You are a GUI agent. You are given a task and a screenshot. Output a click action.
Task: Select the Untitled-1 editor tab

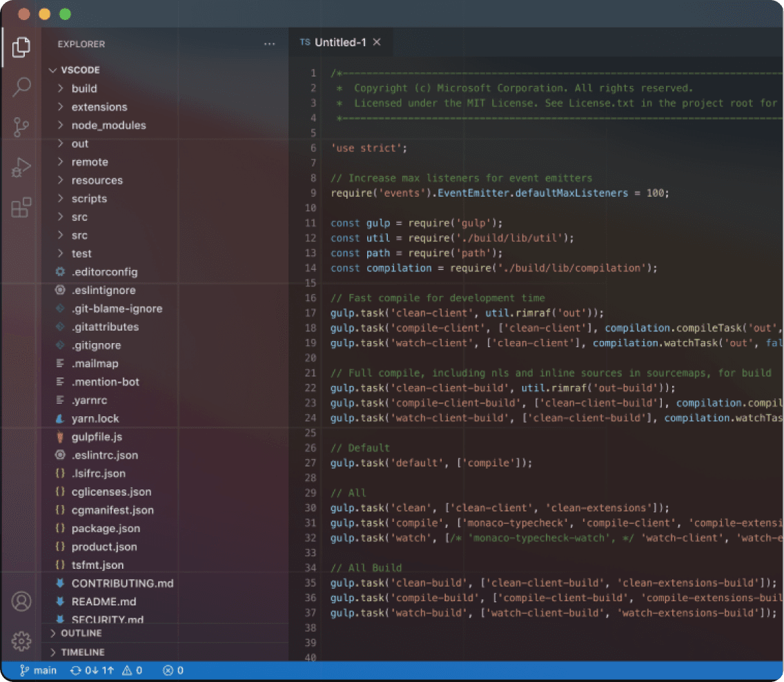coord(340,42)
